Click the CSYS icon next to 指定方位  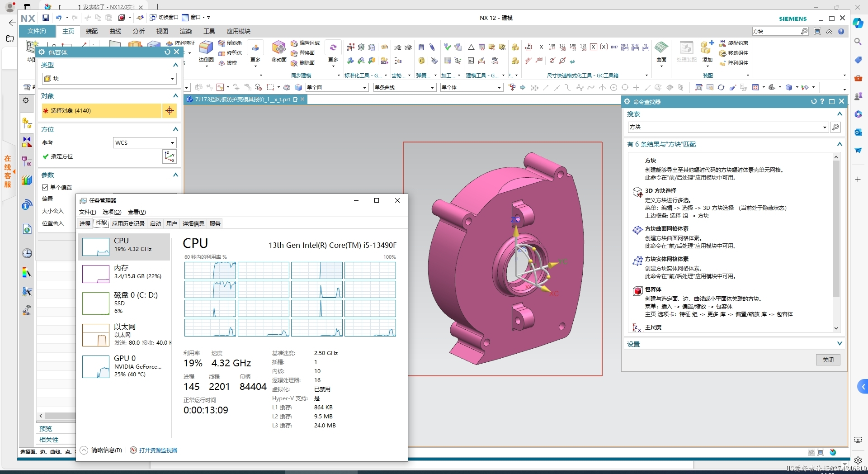tap(170, 156)
